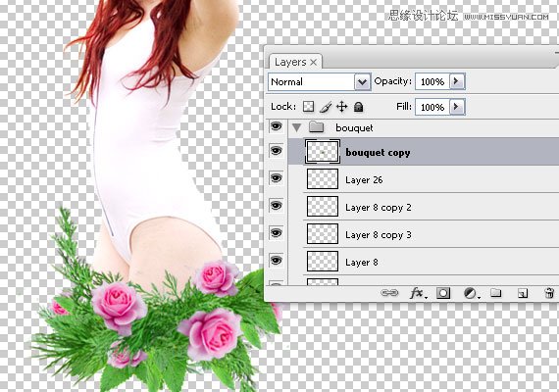The height and width of the screenshot is (392, 559).
Task: Click the 'bouquet' group name
Action: 354,128
